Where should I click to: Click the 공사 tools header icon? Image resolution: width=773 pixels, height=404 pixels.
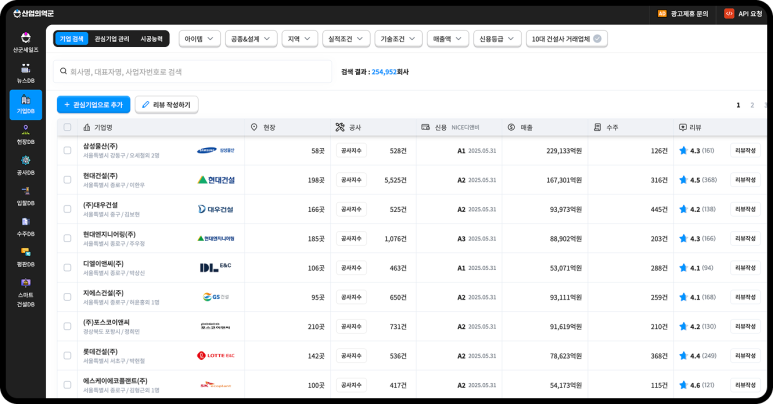click(x=340, y=127)
